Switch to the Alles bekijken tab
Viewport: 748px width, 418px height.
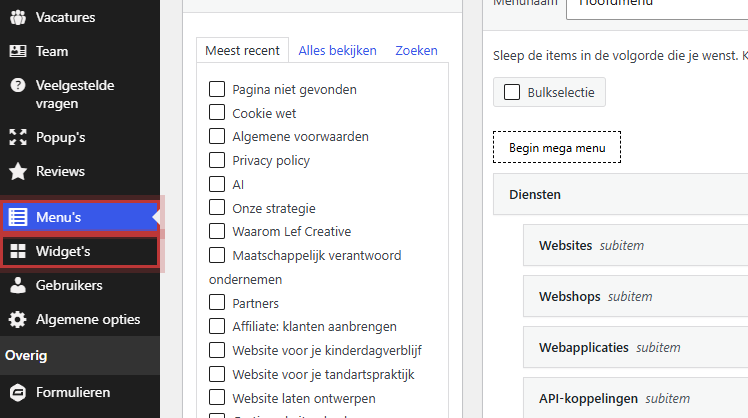click(x=337, y=50)
